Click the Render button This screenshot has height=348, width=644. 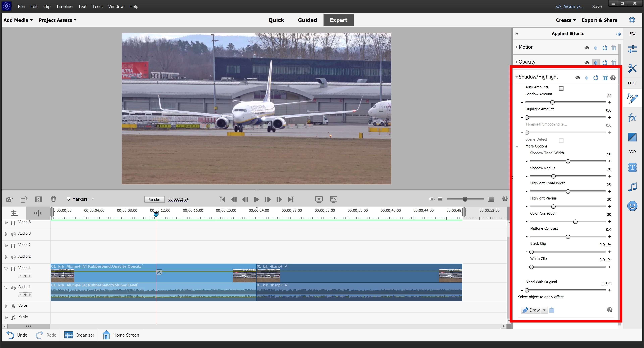pos(154,199)
